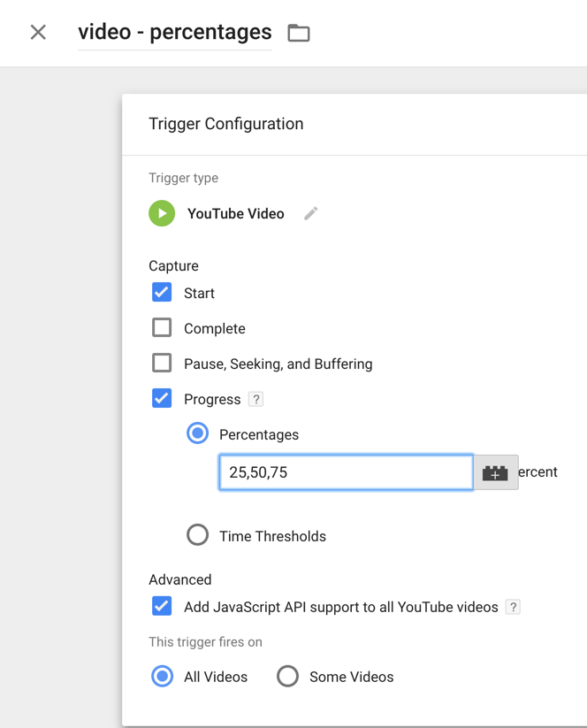Image resolution: width=587 pixels, height=728 pixels.
Task: Click the Trigger Configuration heading
Action: pyautogui.click(x=226, y=124)
